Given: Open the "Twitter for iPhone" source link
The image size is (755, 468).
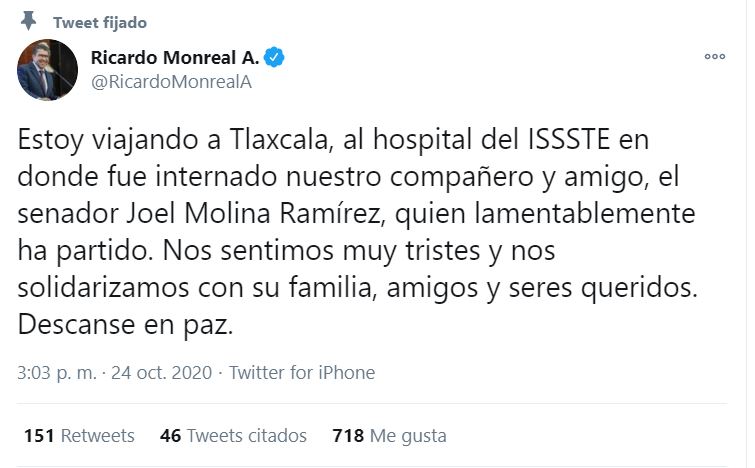Looking at the screenshot, I should click(x=302, y=373).
